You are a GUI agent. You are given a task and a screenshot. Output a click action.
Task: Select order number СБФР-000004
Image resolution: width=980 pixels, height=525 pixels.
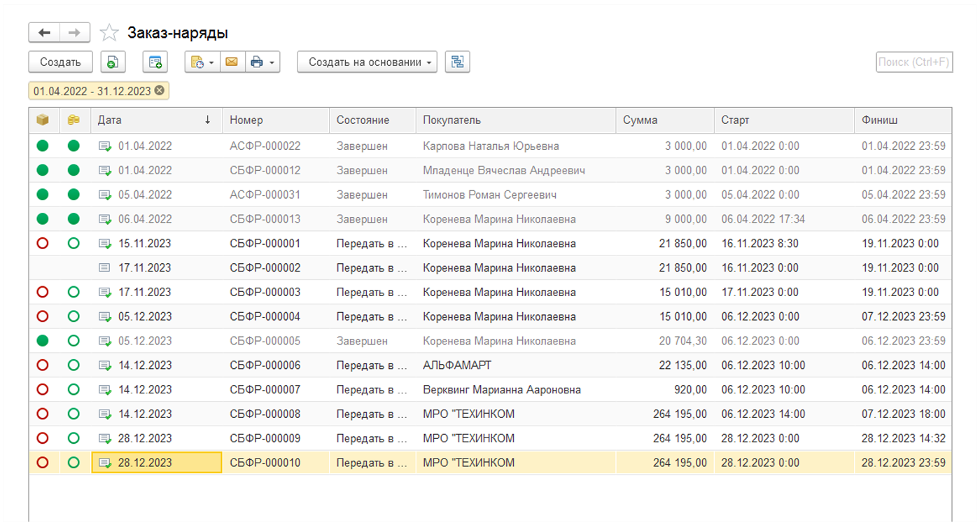point(265,316)
